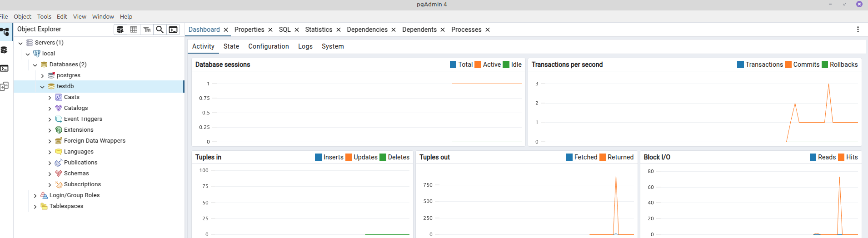
Task: Open PSQL Tool from Object Explorer toolbar
Action: (x=173, y=30)
